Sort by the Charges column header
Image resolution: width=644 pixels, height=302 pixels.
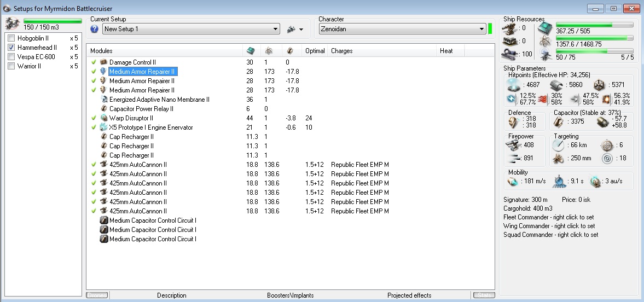tap(382, 51)
